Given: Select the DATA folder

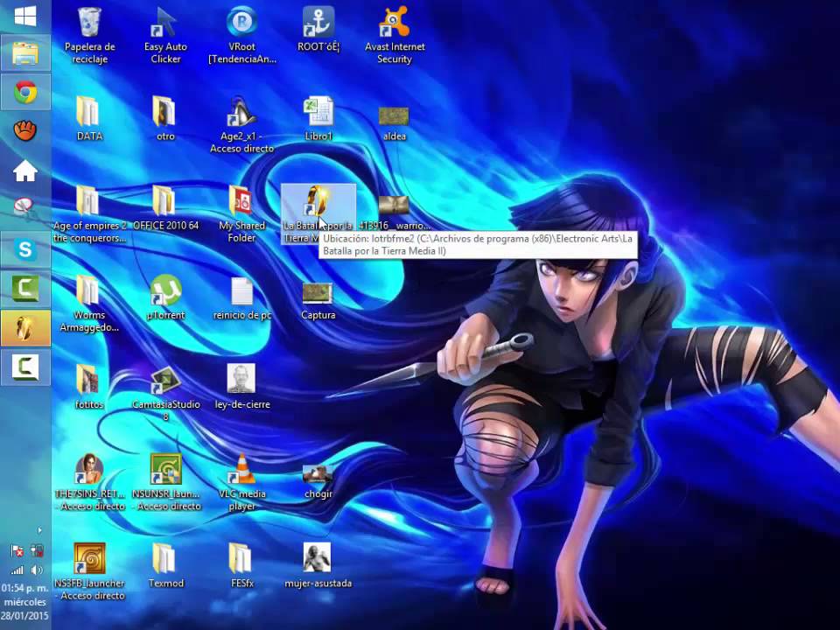Looking at the screenshot, I should click(89, 119).
